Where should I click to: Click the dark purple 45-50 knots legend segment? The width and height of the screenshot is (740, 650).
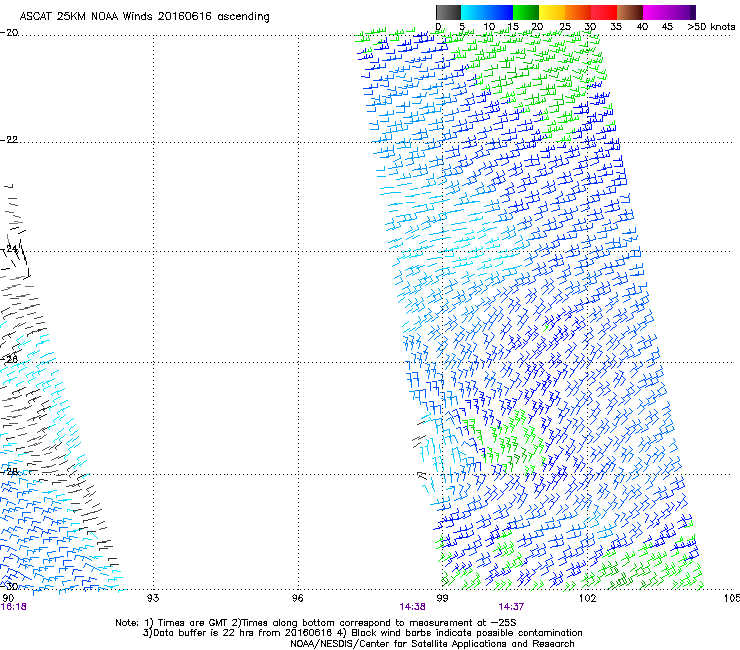tap(682, 12)
